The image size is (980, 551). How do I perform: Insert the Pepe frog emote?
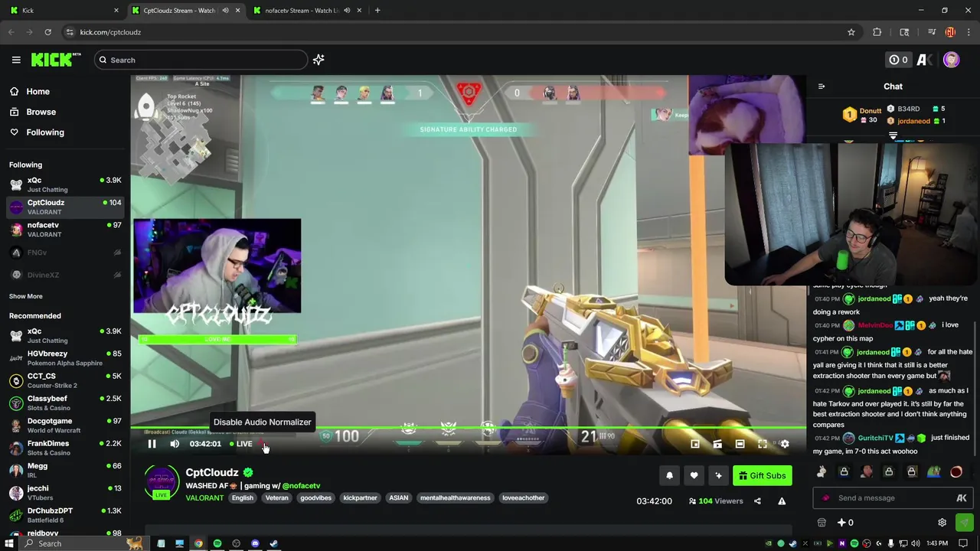point(934,472)
